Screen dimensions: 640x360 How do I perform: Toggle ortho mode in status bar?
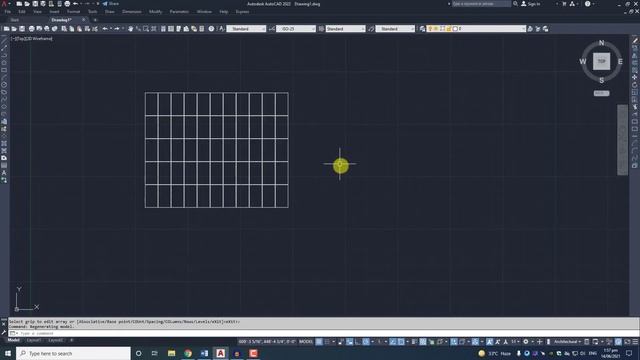pyautogui.click(x=358, y=342)
